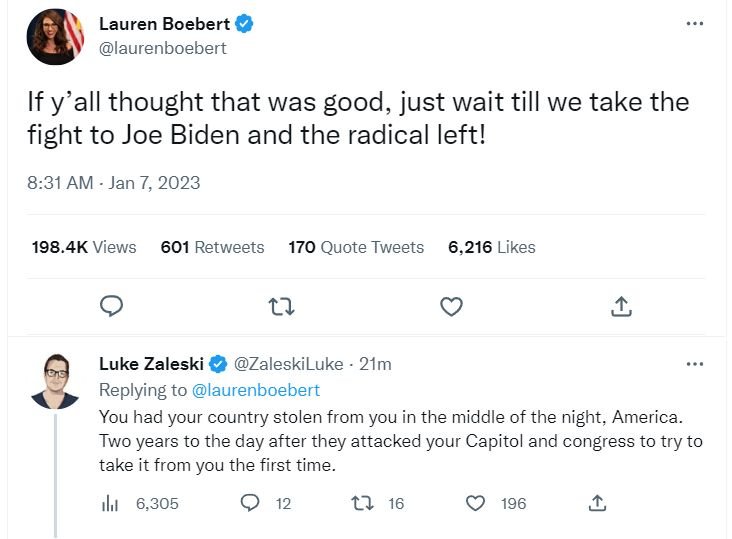This screenshot has height=539, width=732.
Task: Reply to Luke Zaleski's comment
Action: (250, 503)
